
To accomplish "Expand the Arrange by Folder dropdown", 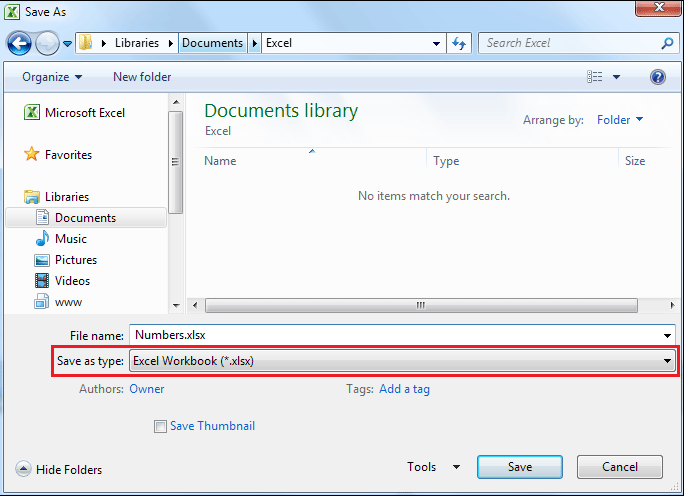I will click(620, 120).
